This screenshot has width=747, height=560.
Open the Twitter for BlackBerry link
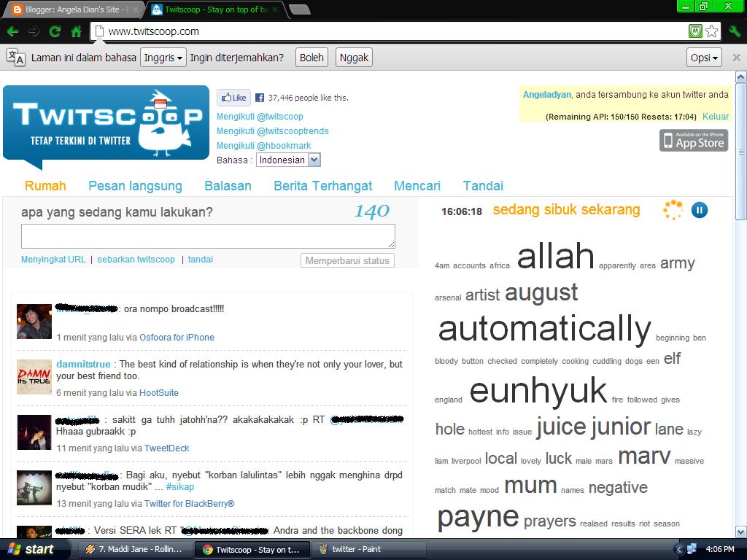coord(189,503)
